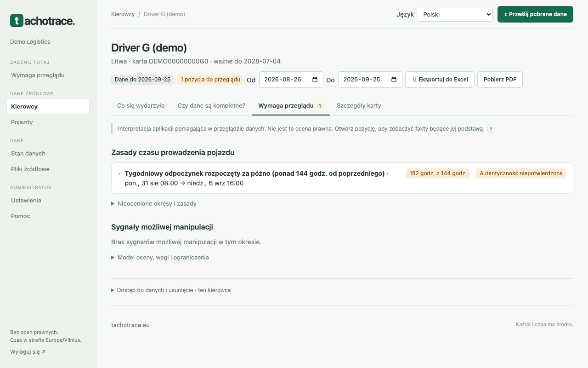The image size is (588, 368).
Task: Click the Od date input field
Action: tap(291, 80)
